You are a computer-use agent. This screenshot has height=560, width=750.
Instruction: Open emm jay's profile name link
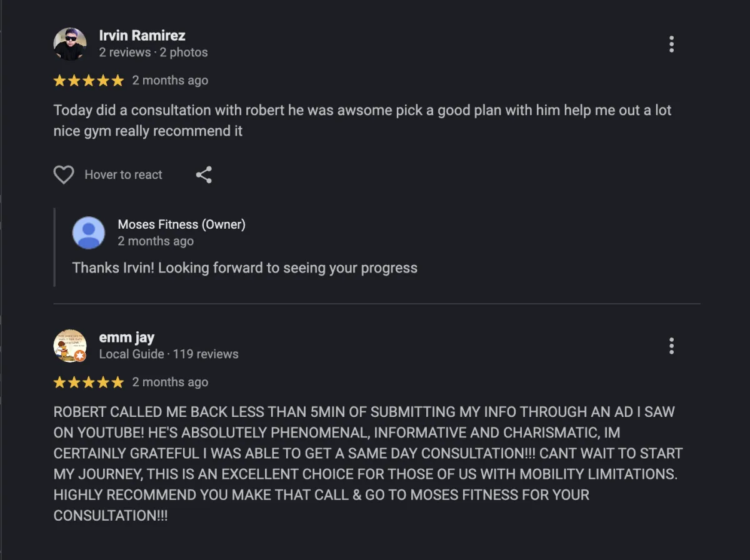[127, 337]
